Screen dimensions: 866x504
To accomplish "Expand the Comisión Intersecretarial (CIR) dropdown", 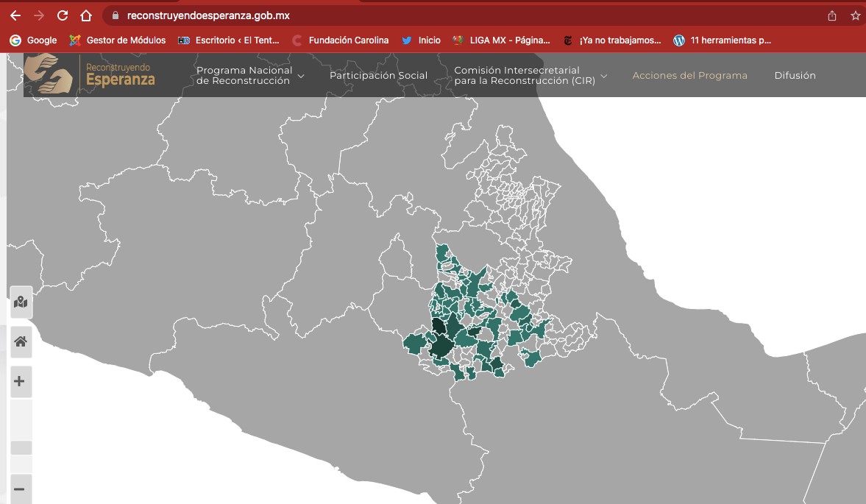I will (x=530, y=75).
